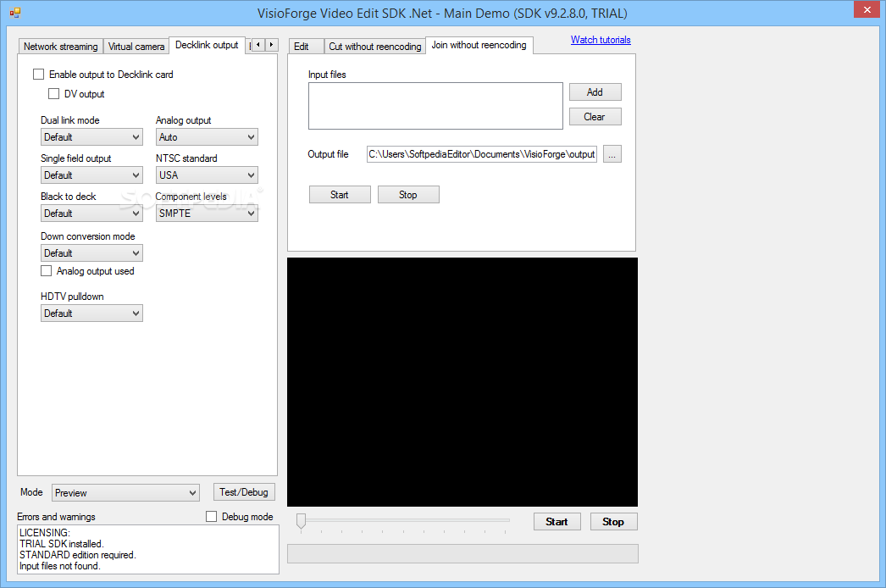This screenshot has height=588, width=886.
Task: Open the Analog output dropdown
Action: click(207, 136)
